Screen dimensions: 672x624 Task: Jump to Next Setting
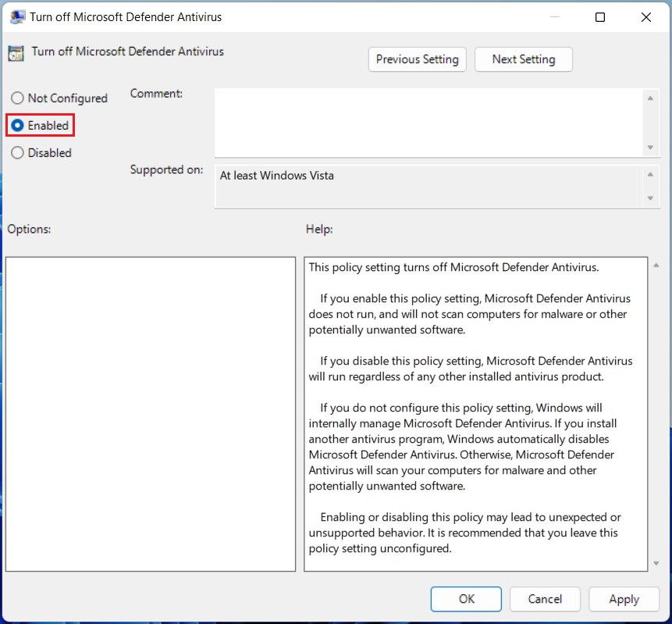pos(523,59)
